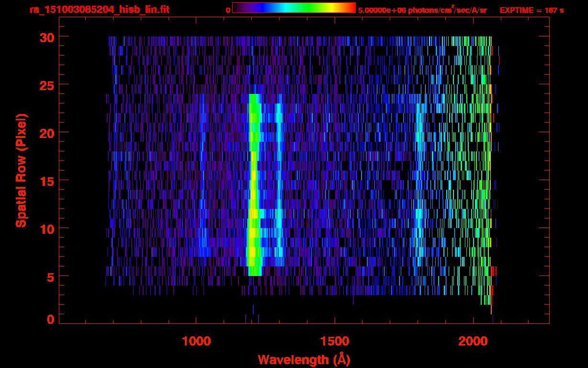
Task: Click the 1000 tick label on wavelength axis
Action: (196, 341)
